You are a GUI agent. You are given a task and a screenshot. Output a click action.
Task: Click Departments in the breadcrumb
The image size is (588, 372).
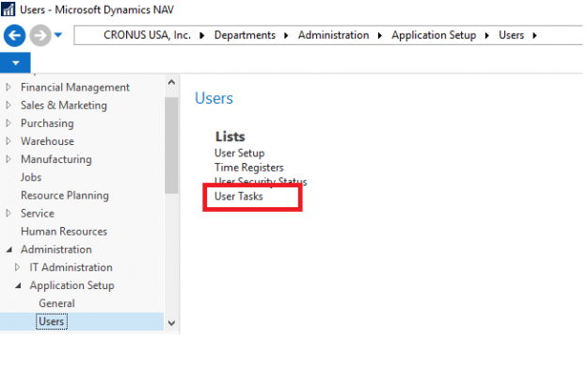[x=245, y=35]
